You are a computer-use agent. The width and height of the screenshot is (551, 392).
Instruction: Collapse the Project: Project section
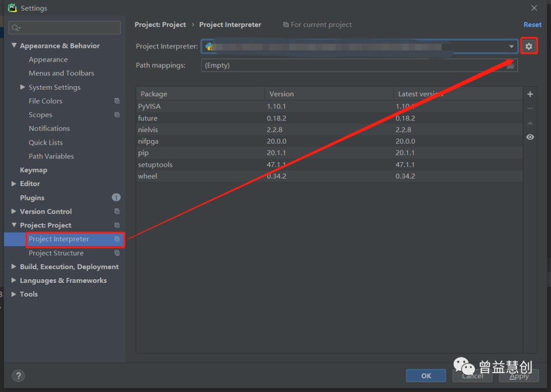14,225
